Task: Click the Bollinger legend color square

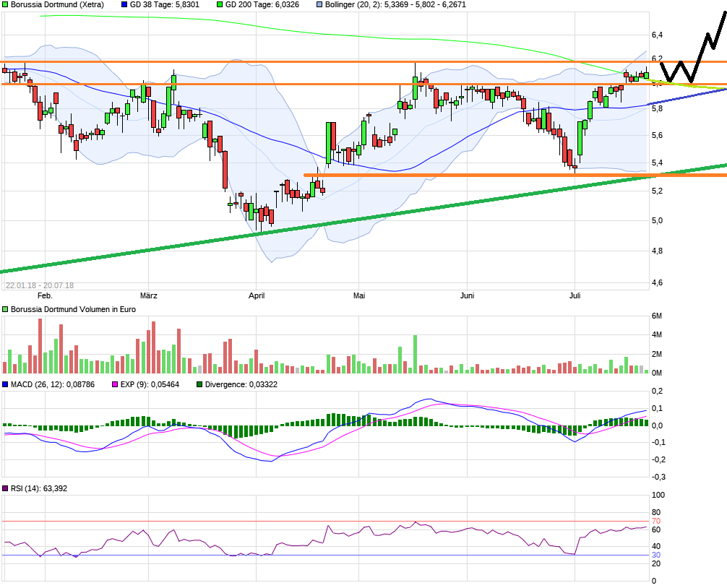Action: [319, 4]
